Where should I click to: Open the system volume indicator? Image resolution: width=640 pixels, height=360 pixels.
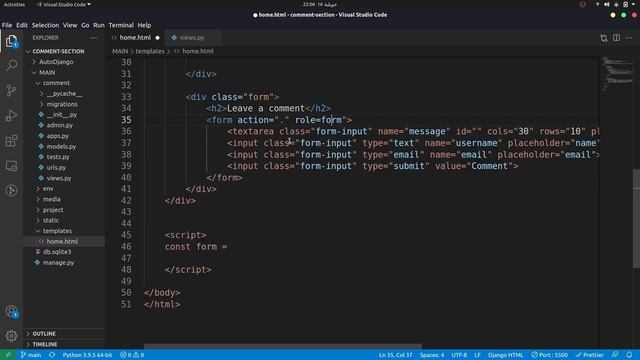[606, 4]
